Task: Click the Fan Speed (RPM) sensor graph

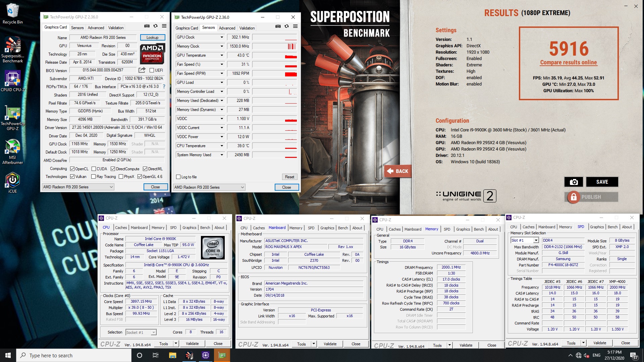Action: (275, 73)
